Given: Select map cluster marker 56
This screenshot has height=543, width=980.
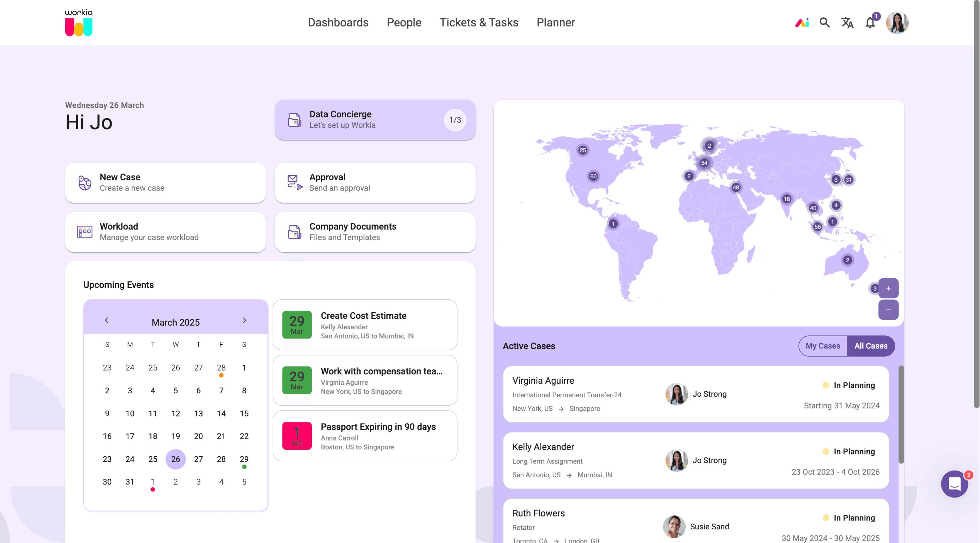Looking at the screenshot, I should [x=818, y=227].
